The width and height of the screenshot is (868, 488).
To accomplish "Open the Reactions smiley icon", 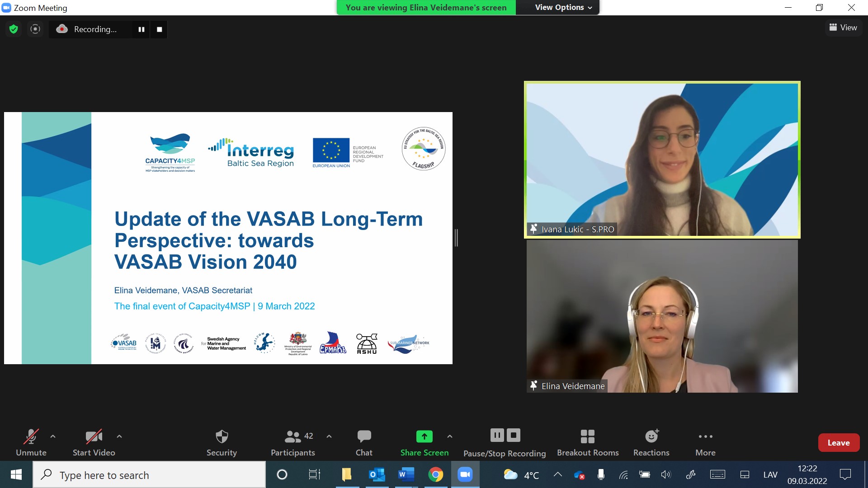I will pyautogui.click(x=651, y=436).
